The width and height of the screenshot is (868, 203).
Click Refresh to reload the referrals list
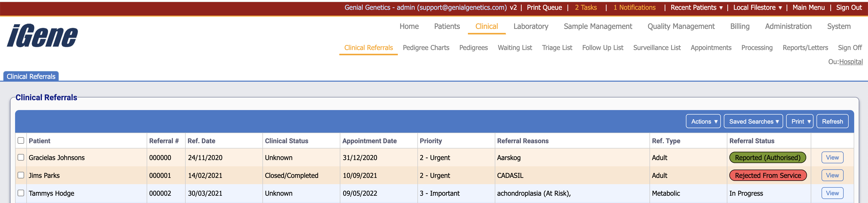coord(832,121)
